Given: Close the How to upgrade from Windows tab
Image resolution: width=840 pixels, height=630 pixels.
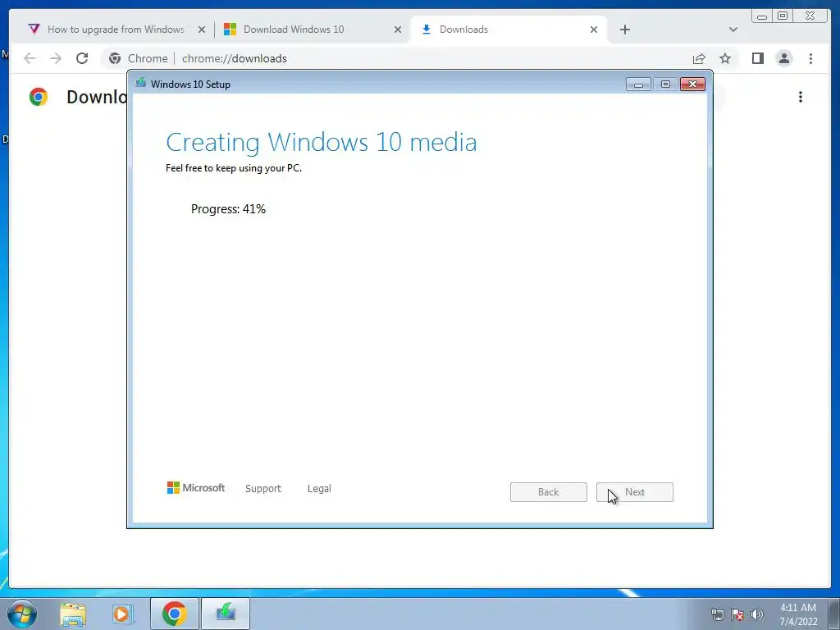Looking at the screenshot, I should (202, 30).
